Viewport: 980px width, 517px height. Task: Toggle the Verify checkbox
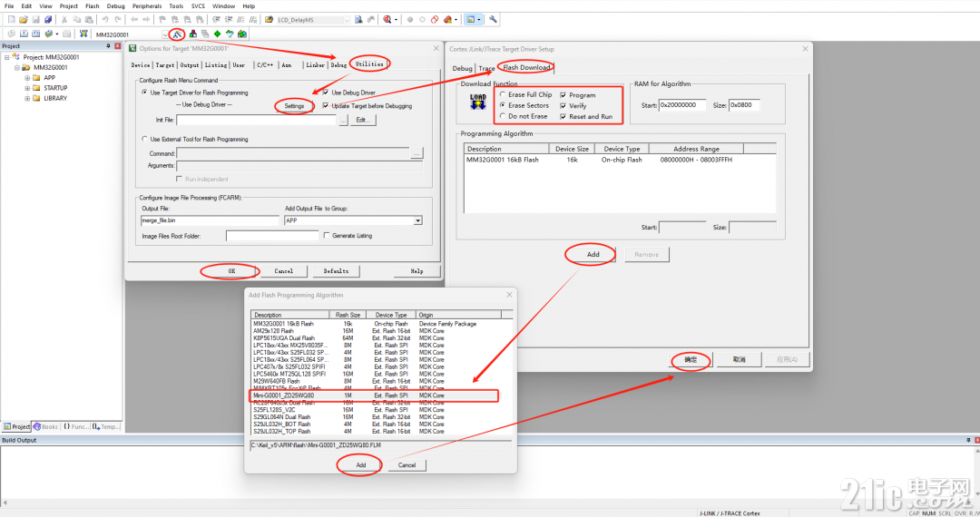pos(563,105)
